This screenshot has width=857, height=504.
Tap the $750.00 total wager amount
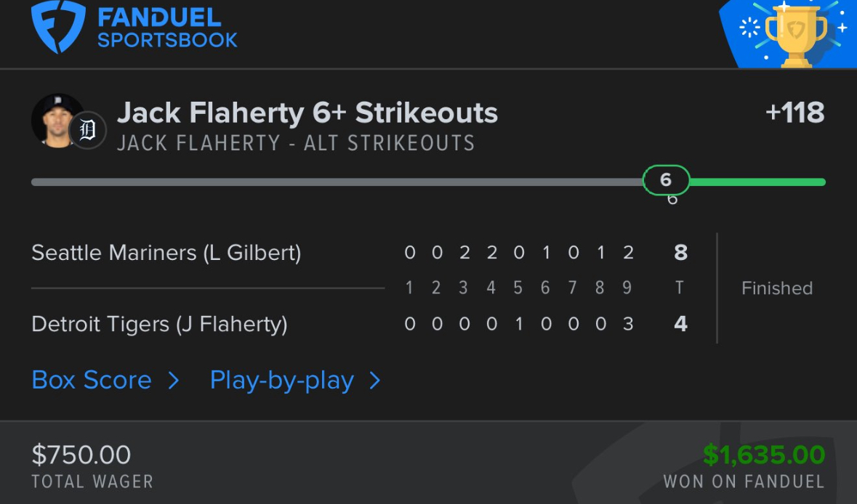click(81, 455)
